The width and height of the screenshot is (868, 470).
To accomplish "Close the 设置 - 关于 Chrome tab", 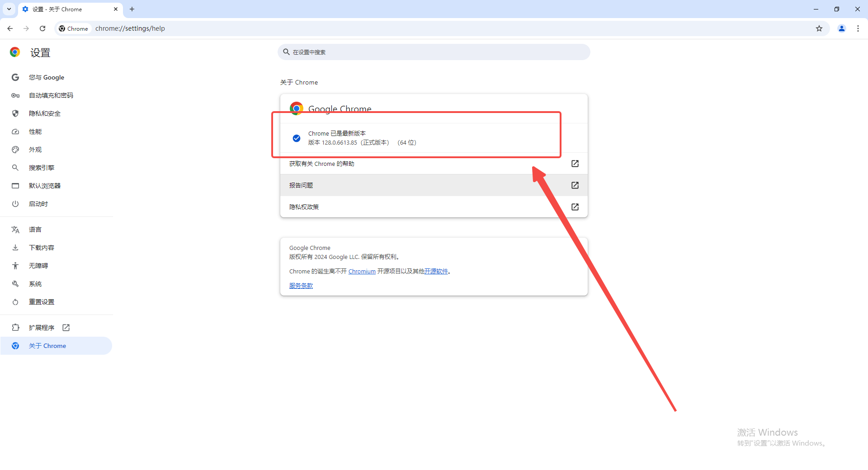I will click(116, 9).
